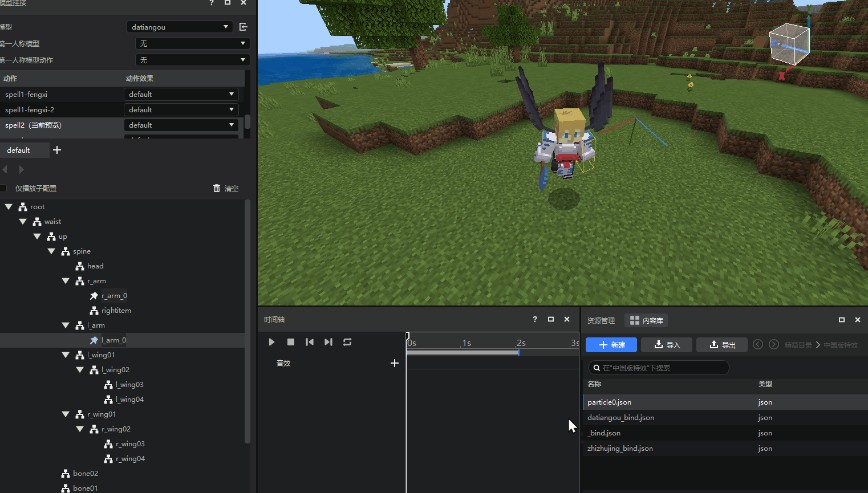This screenshot has height=493, width=868.
Task: Select zhizhujing_bind.json file
Action: point(725,448)
